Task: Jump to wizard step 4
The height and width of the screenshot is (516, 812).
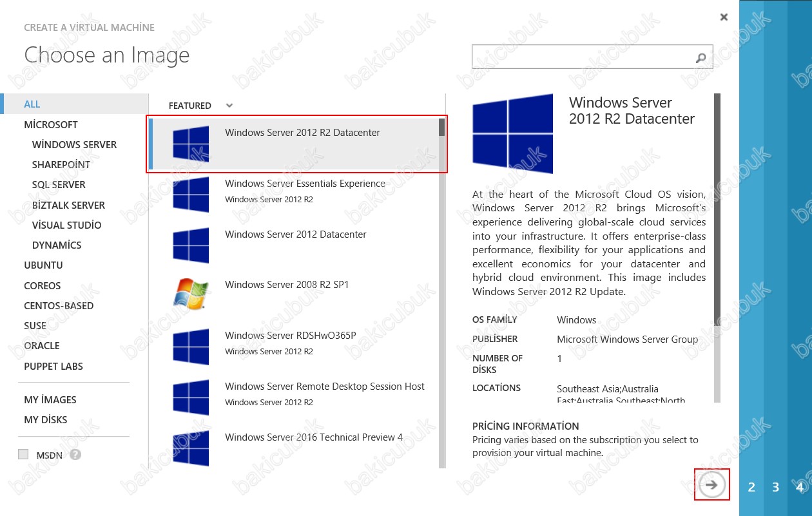Action: point(800,487)
